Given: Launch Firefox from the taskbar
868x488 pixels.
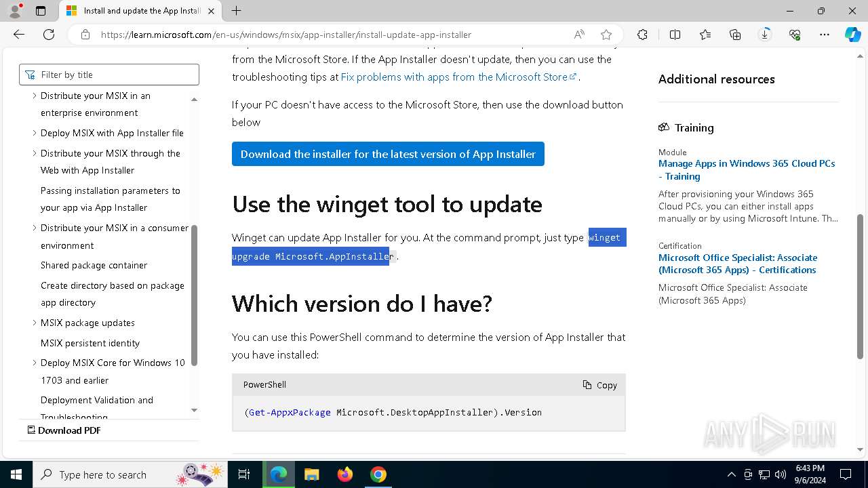Looking at the screenshot, I should (345, 474).
